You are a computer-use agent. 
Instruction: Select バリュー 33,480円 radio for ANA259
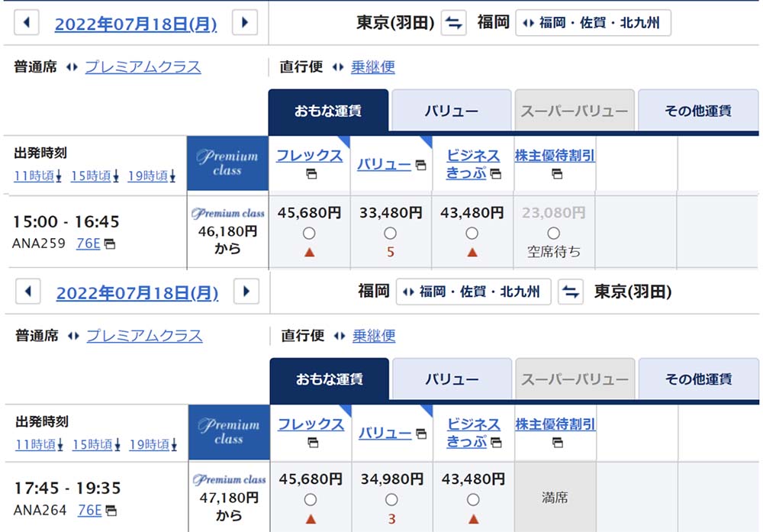click(390, 233)
